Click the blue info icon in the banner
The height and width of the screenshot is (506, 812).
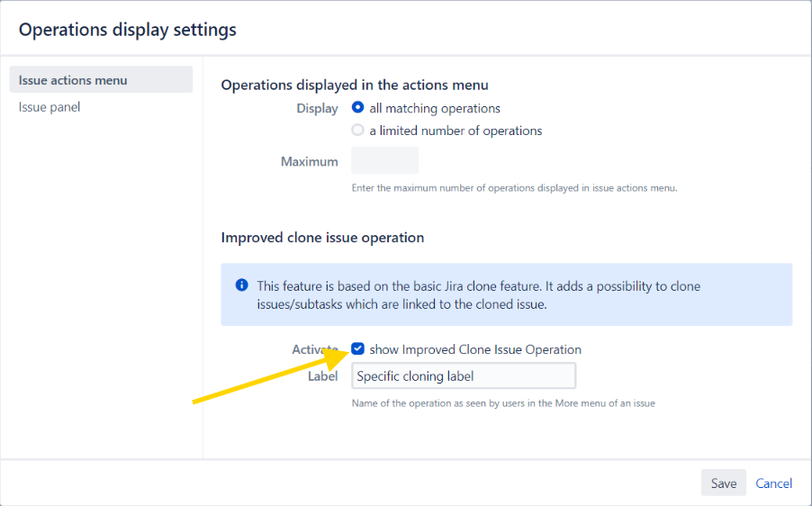pyautogui.click(x=241, y=285)
